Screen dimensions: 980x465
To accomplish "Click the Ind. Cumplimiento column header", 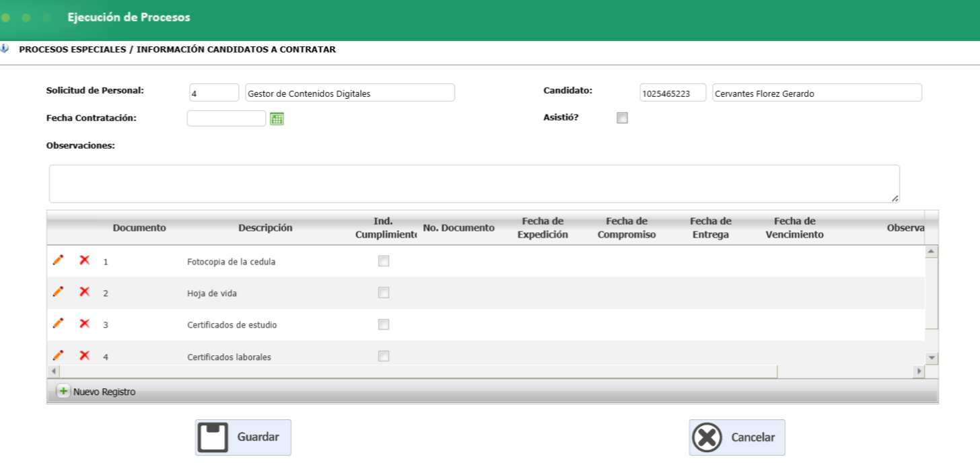I will (x=386, y=228).
